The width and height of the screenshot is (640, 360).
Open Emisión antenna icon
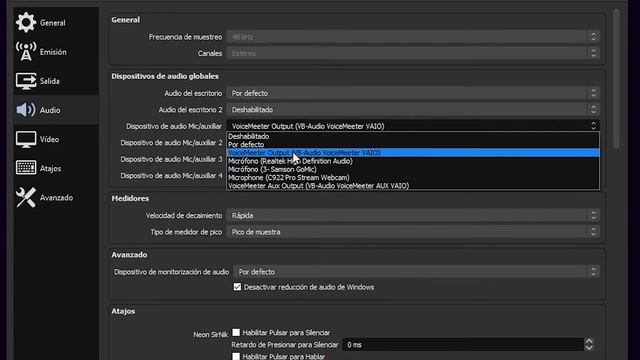coord(26,51)
